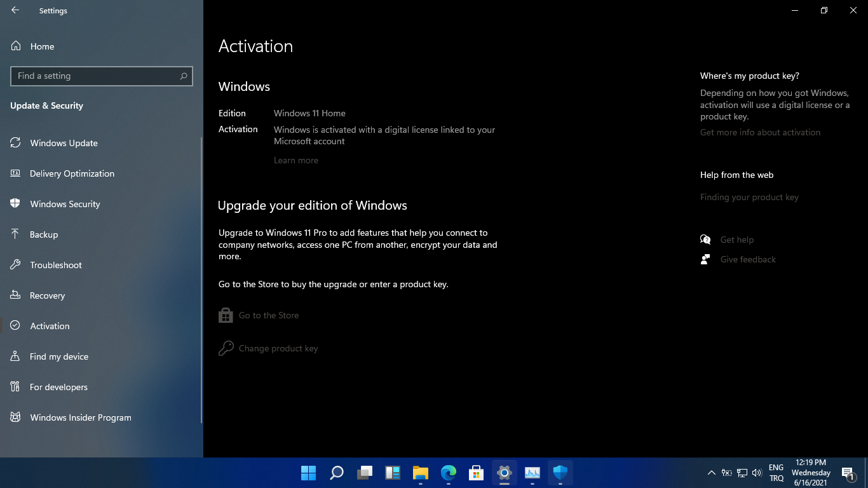Click the battery icon in the system tray

point(726,473)
